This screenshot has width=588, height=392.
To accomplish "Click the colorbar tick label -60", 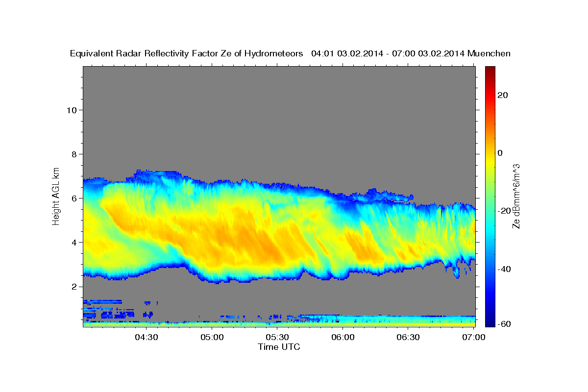I will point(505,324).
